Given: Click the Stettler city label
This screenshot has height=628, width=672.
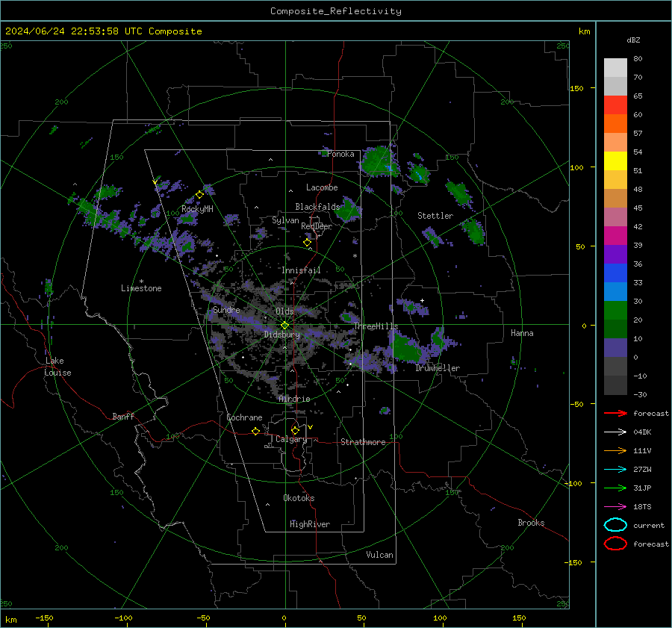Looking at the screenshot, I should pyautogui.click(x=435, y=216).
